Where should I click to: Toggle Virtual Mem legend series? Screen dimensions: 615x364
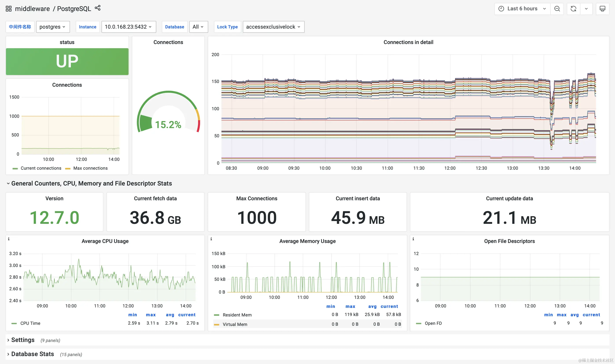(x=235, y=324)
